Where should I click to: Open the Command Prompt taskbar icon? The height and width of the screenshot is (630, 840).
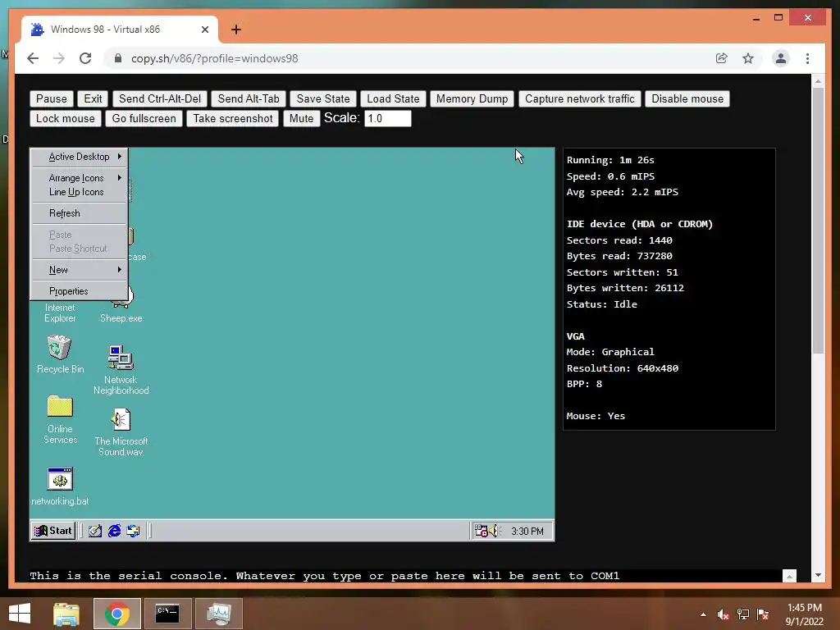pyautogui.click(x=167, y=614)
